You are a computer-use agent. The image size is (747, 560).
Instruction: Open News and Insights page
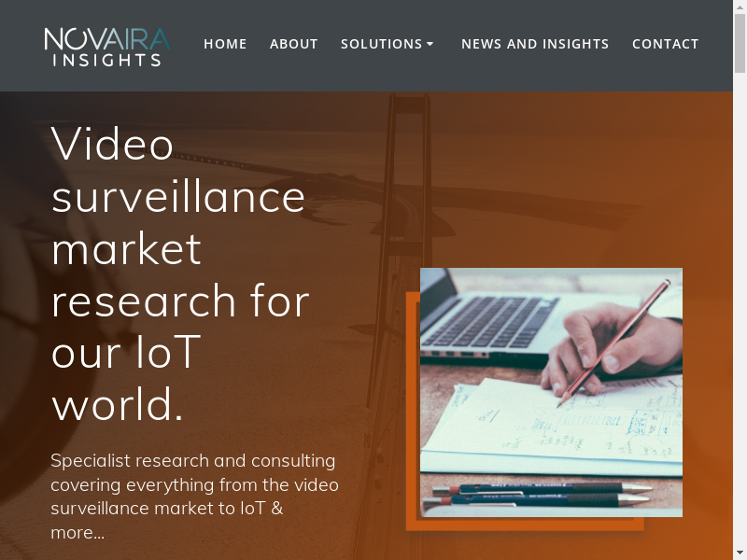(x=535, y=44)
